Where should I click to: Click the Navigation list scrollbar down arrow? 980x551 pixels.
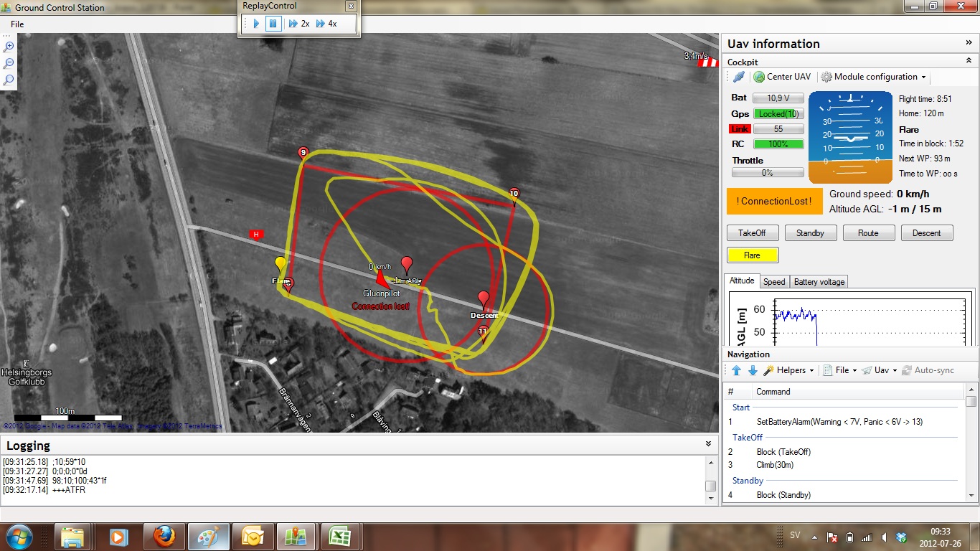(971, 495)
